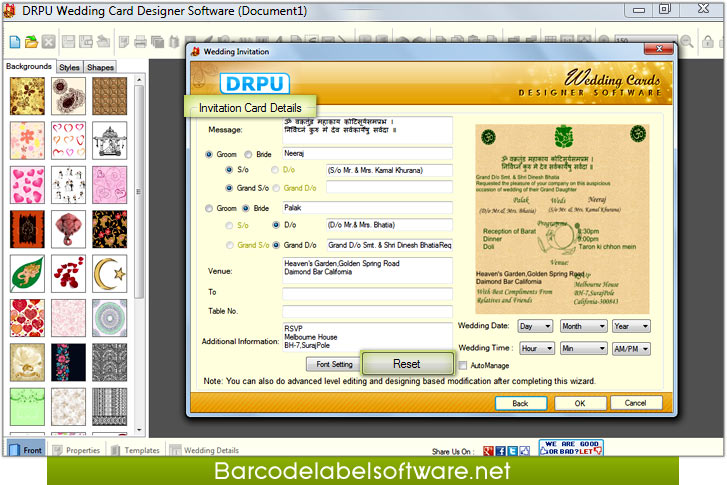
Task: Click the grey X close-document toolbar icon
Action: click(x=49, y=42)
